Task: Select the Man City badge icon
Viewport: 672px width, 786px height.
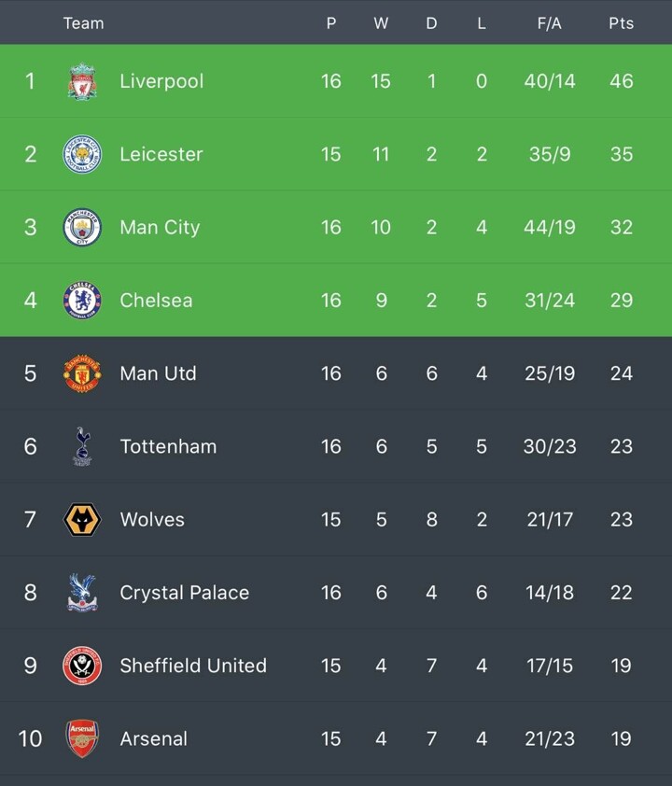Action: pos(82,227)
